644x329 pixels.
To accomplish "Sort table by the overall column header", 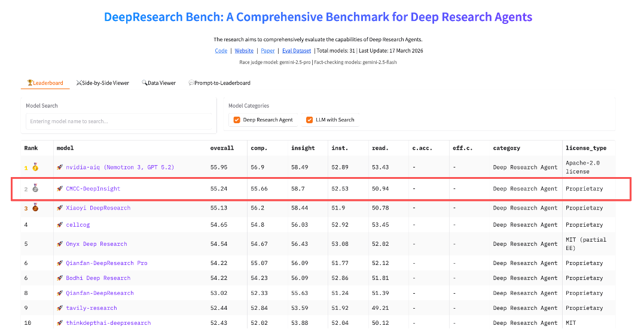I will (x=222, y=148).
